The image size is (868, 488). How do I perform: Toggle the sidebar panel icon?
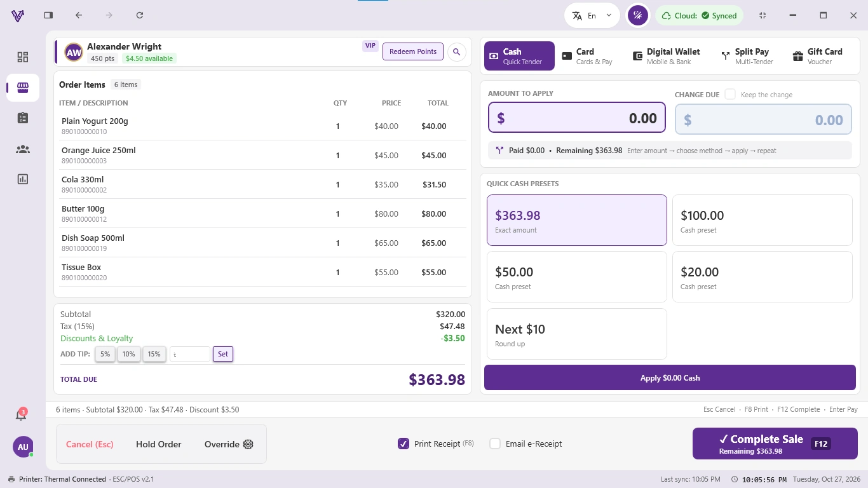[x=48, y=15]
